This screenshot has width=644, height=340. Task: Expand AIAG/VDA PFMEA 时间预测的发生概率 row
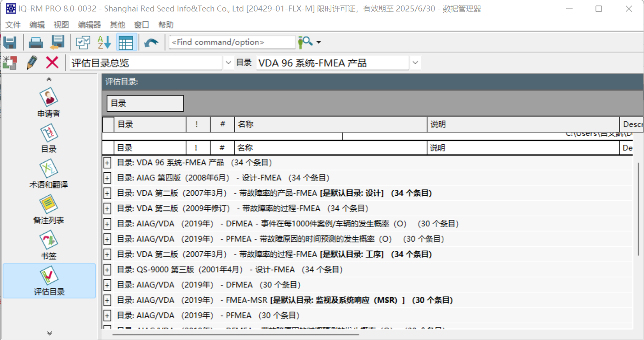pyautogui.click(x=107, y=239)
